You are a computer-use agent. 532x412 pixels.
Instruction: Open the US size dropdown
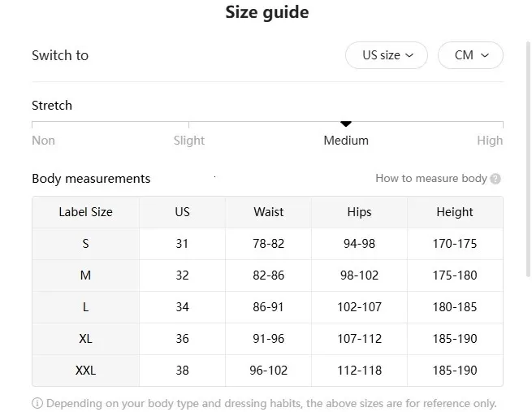[x=387, y=55]
